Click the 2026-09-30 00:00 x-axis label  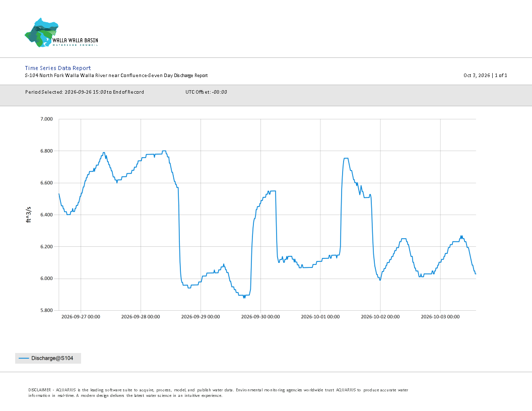click(x=260, y=317)
